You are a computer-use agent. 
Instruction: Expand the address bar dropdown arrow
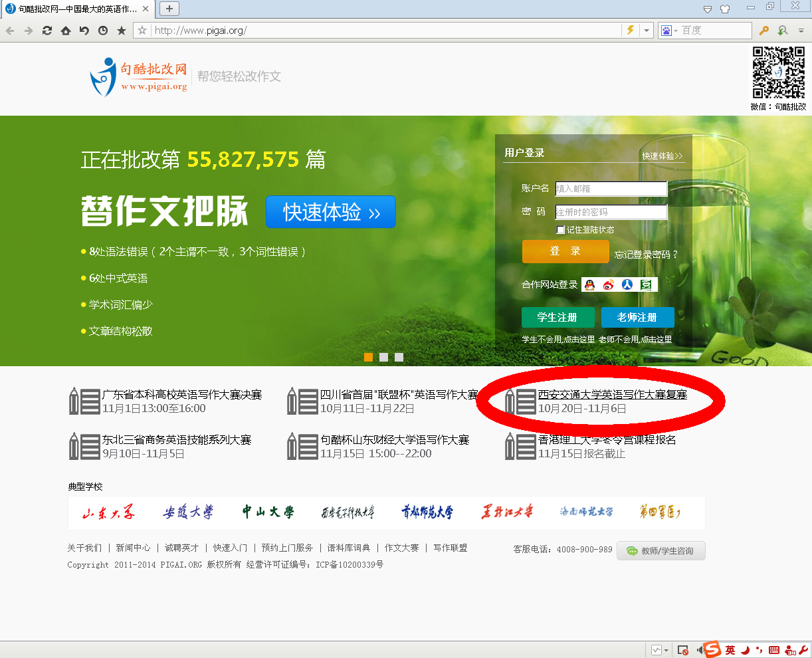pos(646,31)
